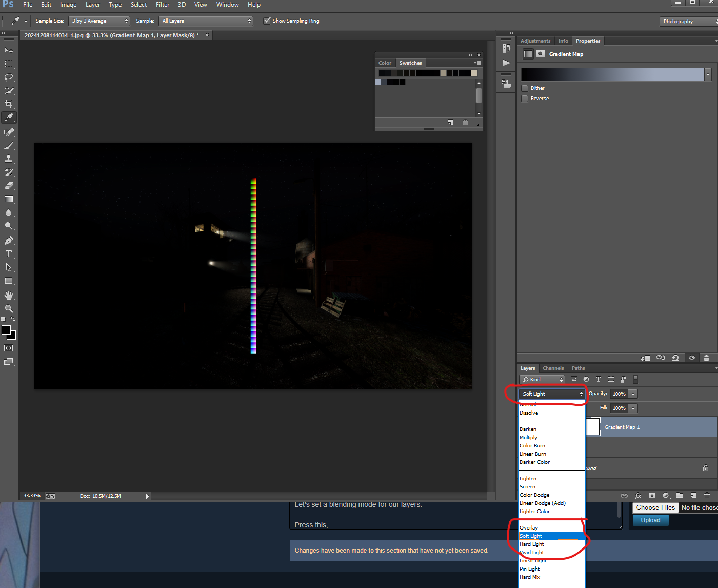Create a new layer group
Screen dimensions: 718x588
point(680,496)
